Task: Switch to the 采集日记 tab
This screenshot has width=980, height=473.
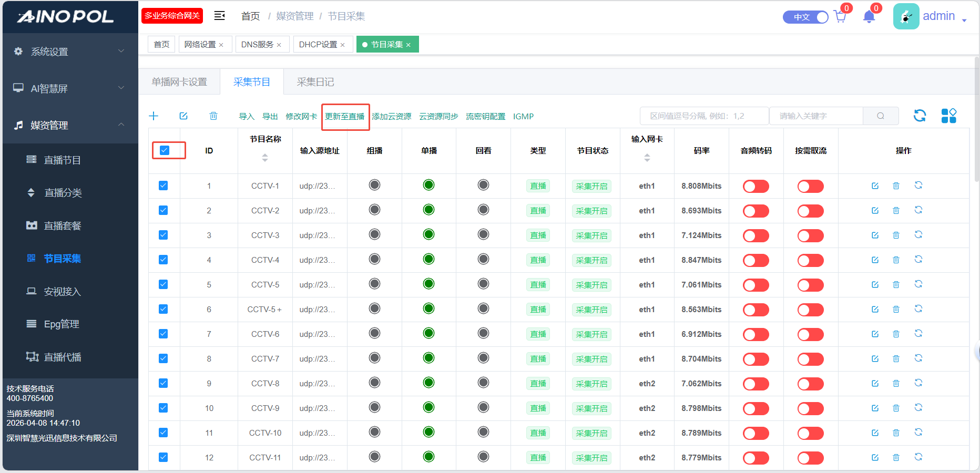Action: 315,82
